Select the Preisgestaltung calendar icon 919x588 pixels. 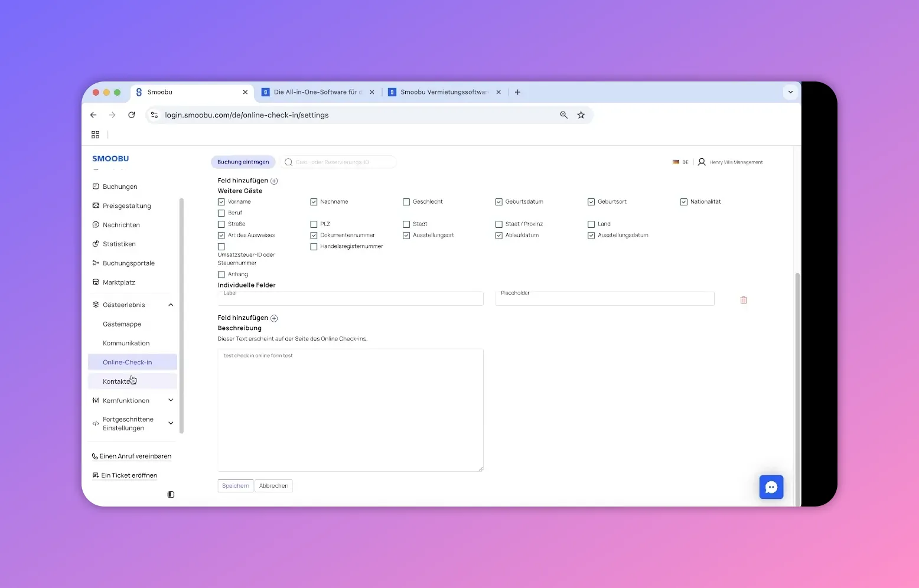[x=96, y=205]
